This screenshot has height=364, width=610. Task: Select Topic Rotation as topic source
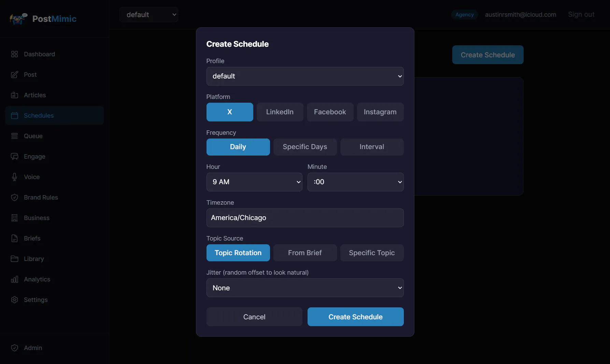click(238, 253)
